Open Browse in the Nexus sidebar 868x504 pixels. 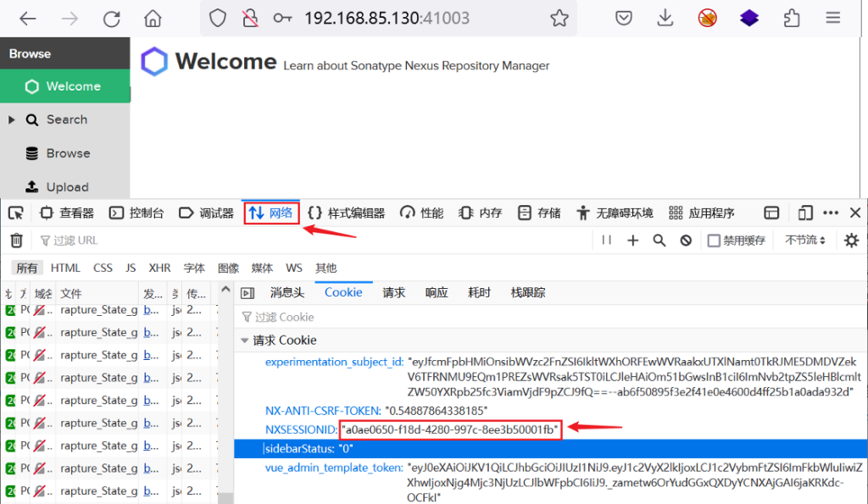coord(65,153)
